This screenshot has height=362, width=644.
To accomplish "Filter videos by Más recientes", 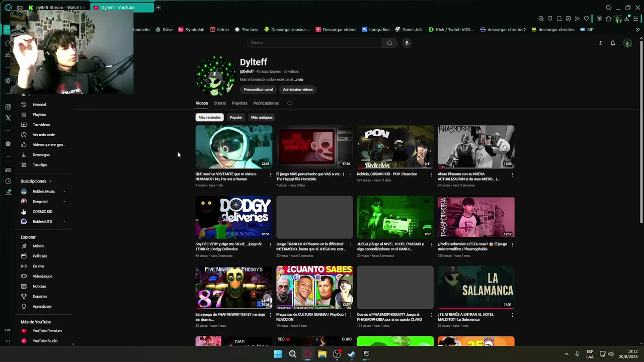I will (209, 117).
